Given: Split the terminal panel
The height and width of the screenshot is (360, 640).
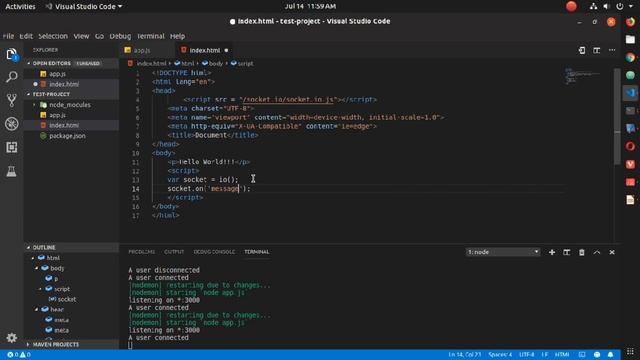Looking at the screenshot, I should (x=567, y=252).
